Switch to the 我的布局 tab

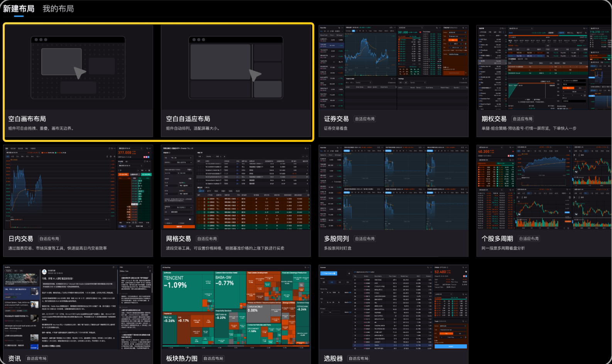pos(58,8)
